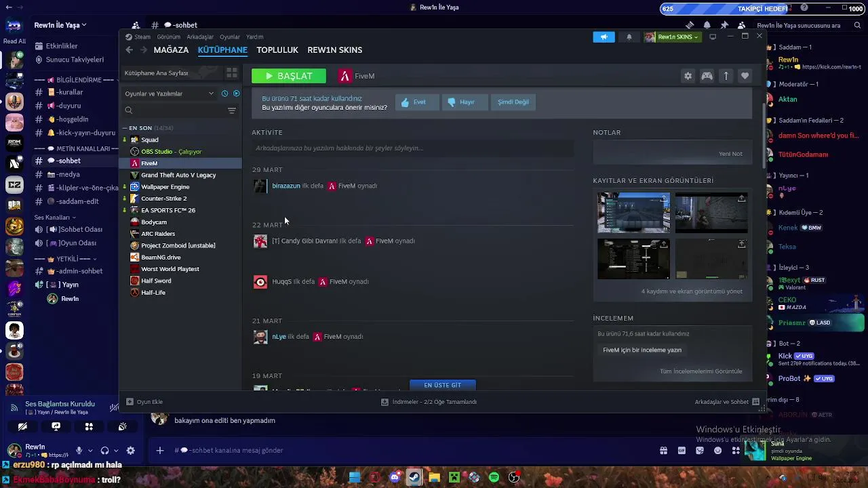Open Rew1n SKINS account dropdown
868x488 pixels.
tap(671, 37)
